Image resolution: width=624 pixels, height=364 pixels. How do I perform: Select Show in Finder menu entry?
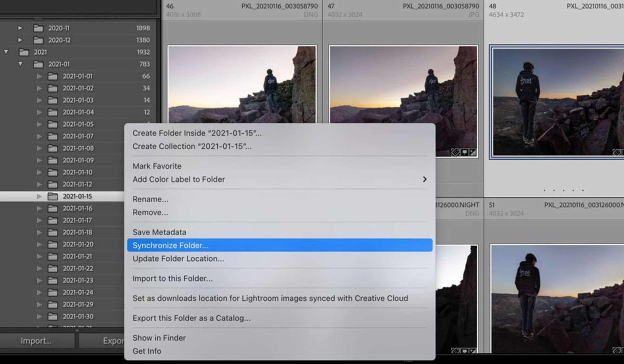(159, 338)
